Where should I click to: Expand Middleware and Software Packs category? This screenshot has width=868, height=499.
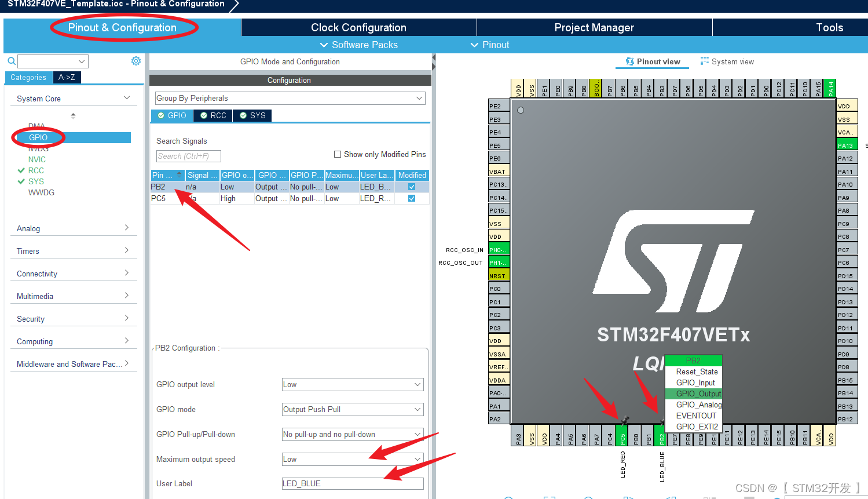pyautogui.click(x=127, y=363)
